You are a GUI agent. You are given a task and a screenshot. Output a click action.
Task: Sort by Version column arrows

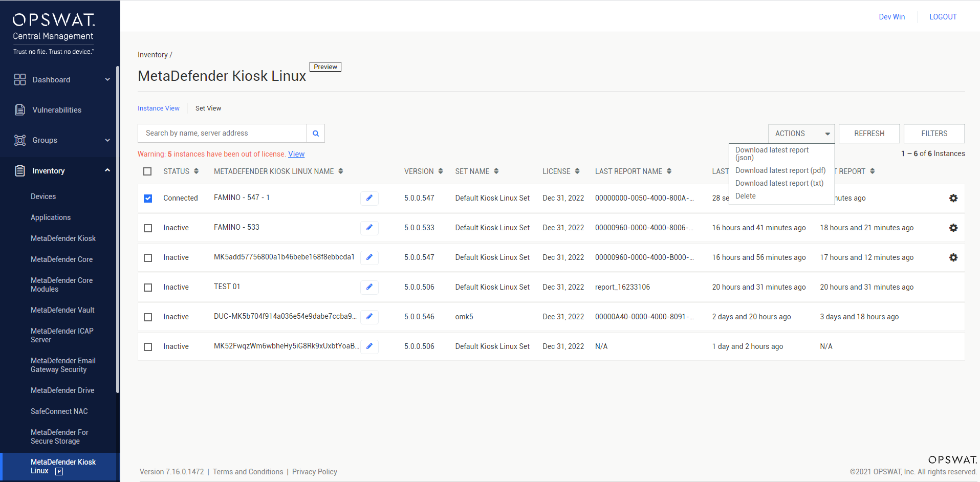441,171
